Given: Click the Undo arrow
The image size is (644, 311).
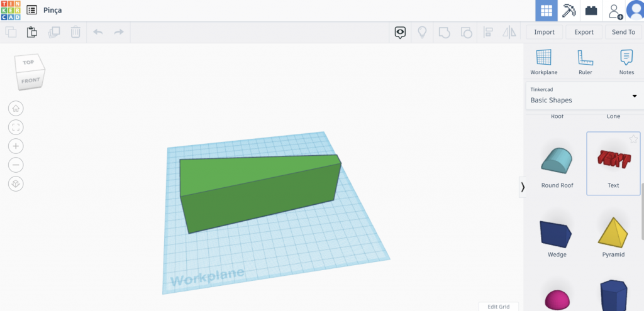Looking at the screenshot, I should click(98, 32).
